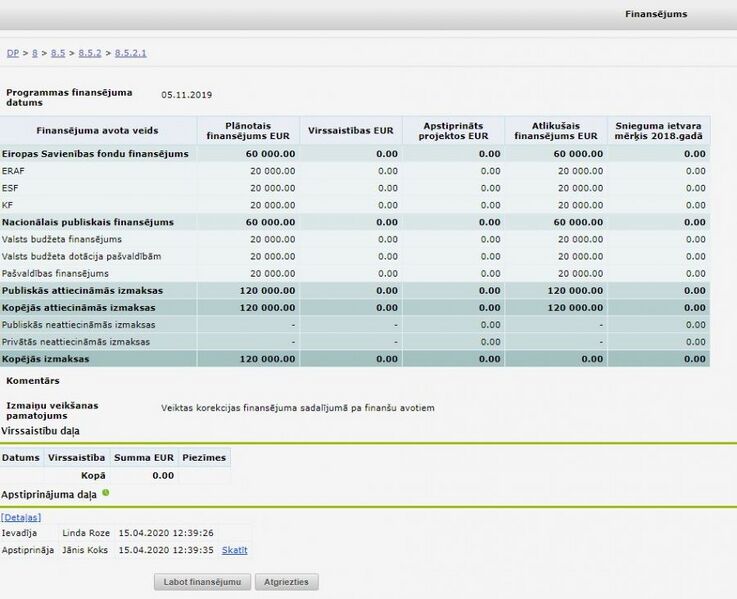Screen dimensions: 737x599
Task: Click the Atgriezties button
Action: [286, 582]
